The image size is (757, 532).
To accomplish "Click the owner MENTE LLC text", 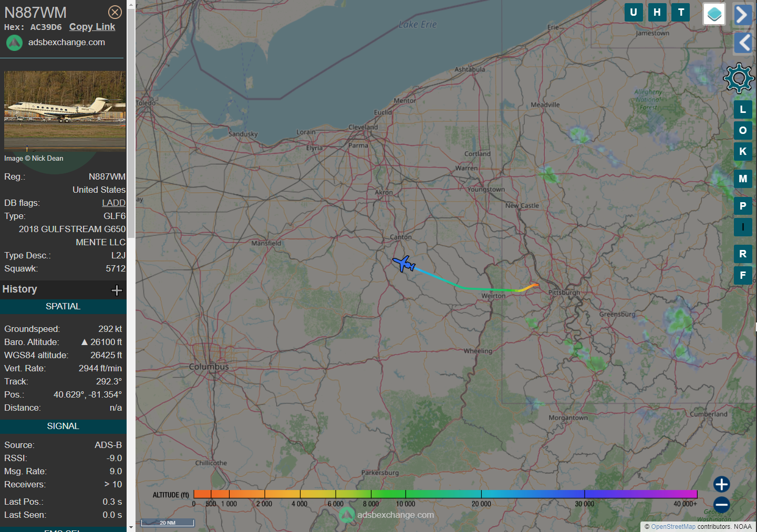I will click(101, 242).
